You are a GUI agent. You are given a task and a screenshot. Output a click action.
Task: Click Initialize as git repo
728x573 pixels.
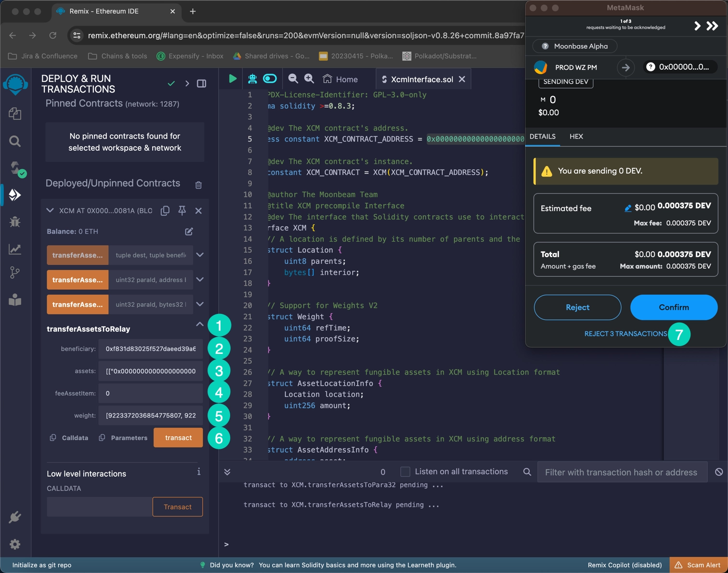click(42, 565)
